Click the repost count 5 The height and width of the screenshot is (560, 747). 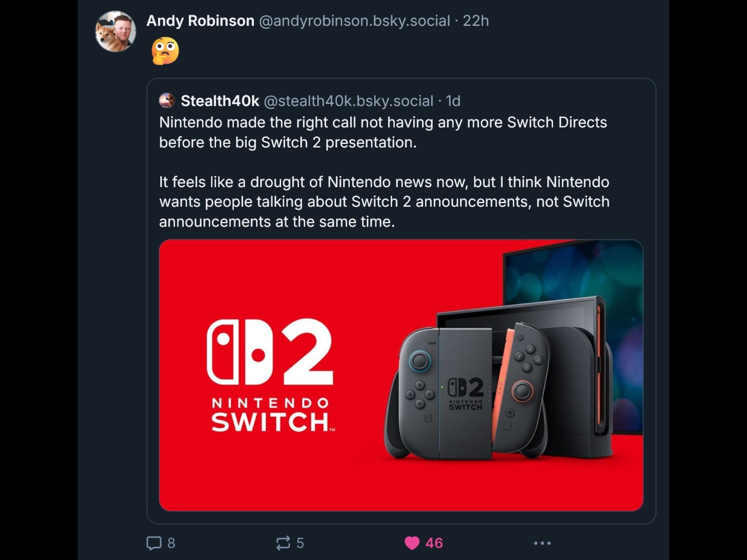coord(300,543)
